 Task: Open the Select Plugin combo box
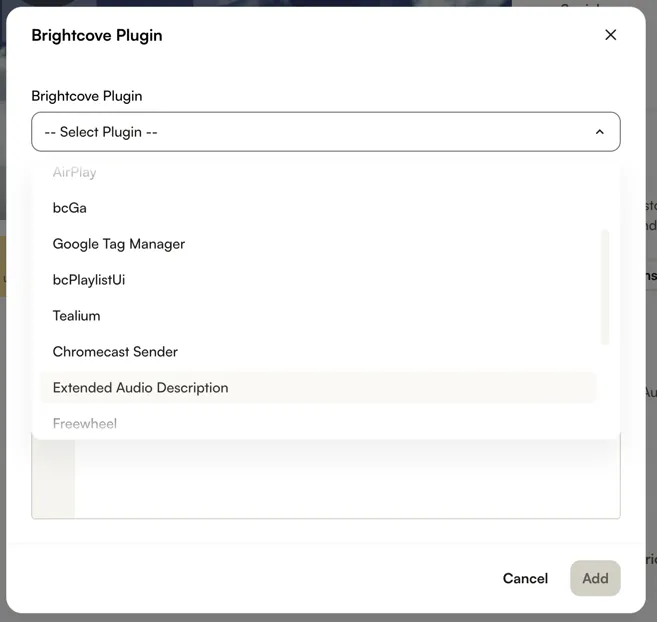click(326, 132)
